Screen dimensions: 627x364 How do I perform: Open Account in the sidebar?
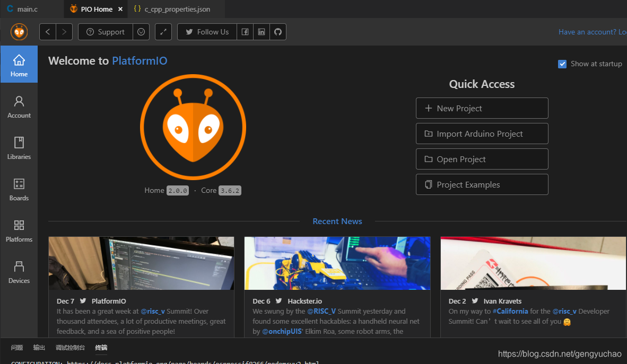[19, 107]
